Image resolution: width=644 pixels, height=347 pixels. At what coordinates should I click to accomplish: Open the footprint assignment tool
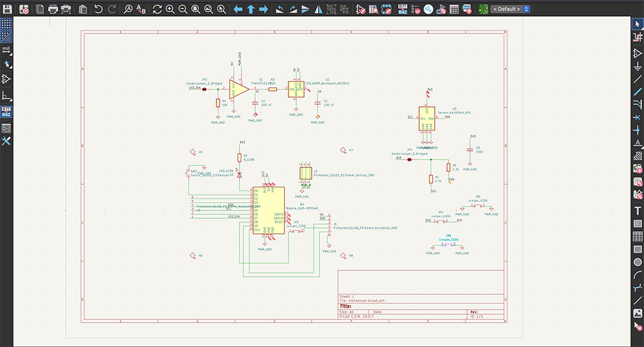click(x=441, y=9)
